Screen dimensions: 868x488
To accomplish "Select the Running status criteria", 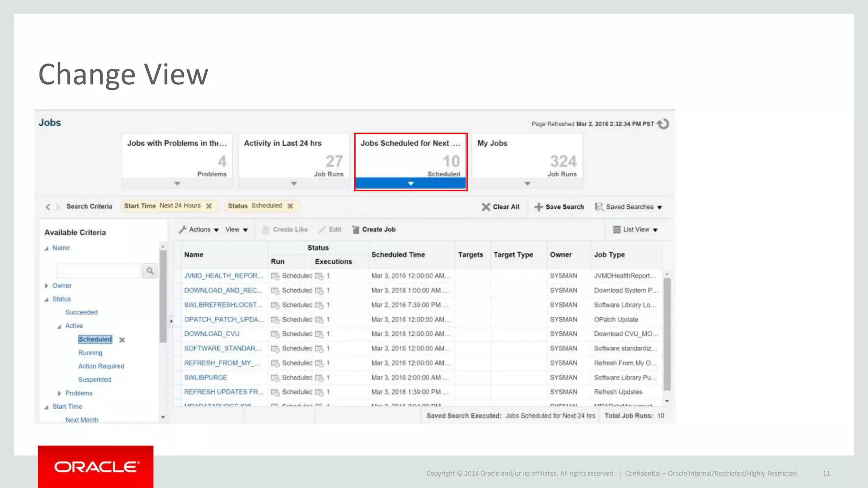I will 90,353.
